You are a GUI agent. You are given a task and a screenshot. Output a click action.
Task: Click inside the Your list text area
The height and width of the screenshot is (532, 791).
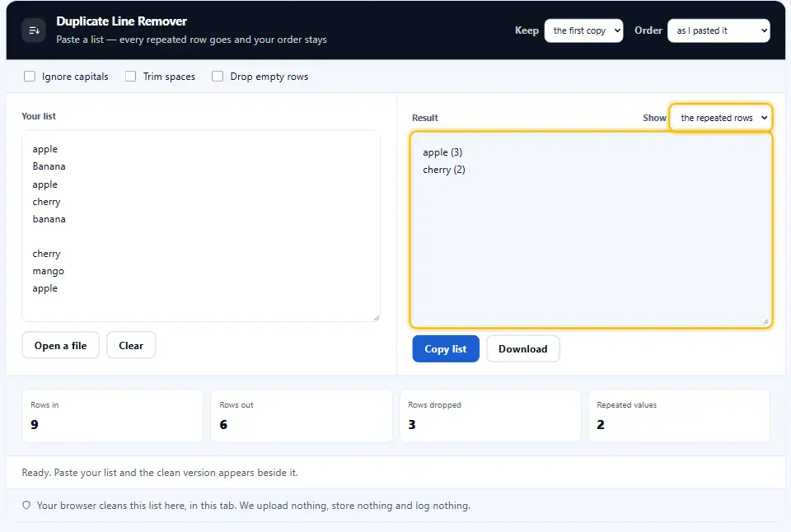click(x=201, y=226)
